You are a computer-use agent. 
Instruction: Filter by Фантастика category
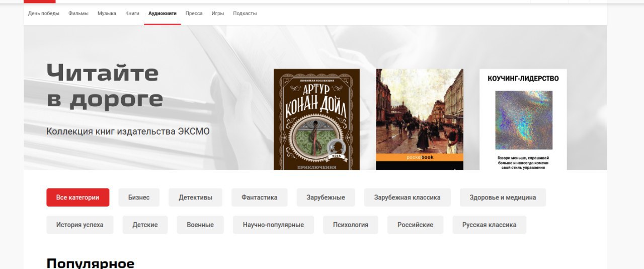pyautogui.click(x=260, y=197)
